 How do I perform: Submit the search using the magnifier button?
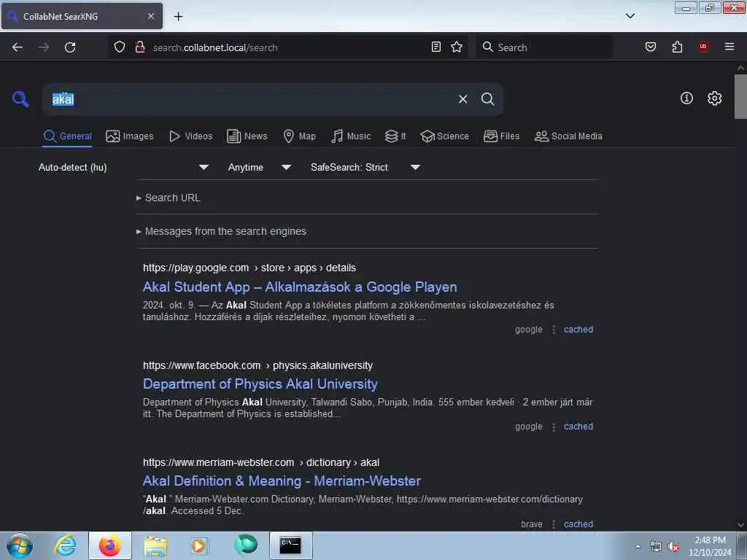tap(487, 99)
